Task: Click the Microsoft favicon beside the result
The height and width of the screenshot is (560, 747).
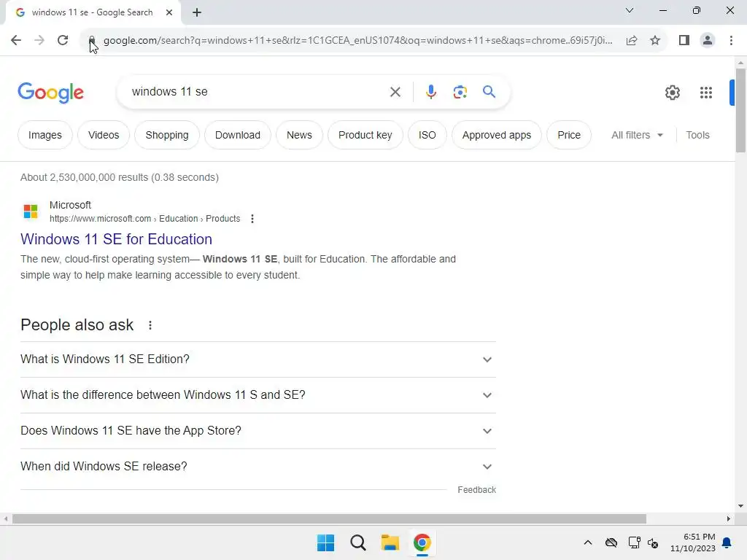Action: tap(31, 211)
